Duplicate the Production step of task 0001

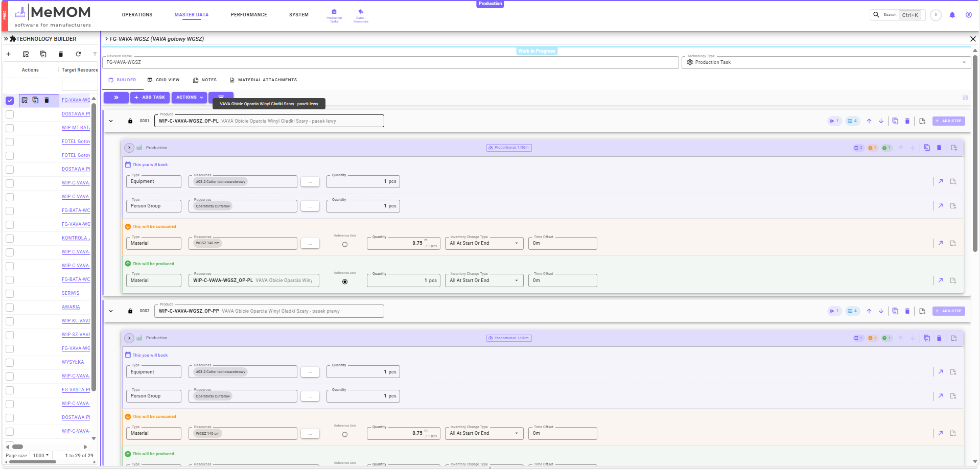(927, 148)
